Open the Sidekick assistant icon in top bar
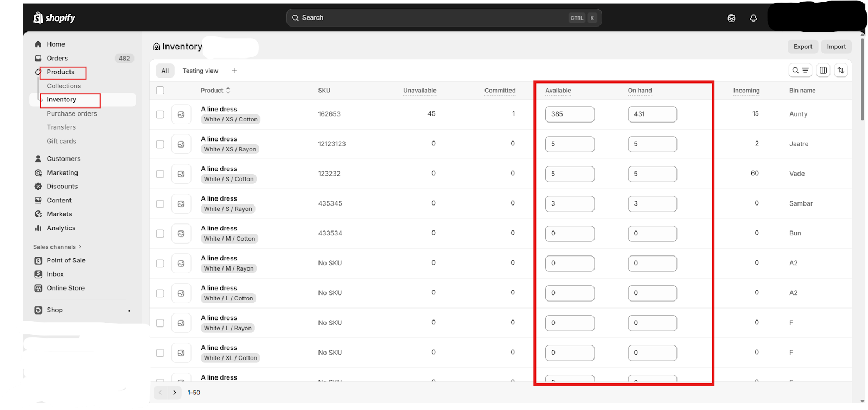The width and height of the screenshot is (868, 410). tap(731, 18)
